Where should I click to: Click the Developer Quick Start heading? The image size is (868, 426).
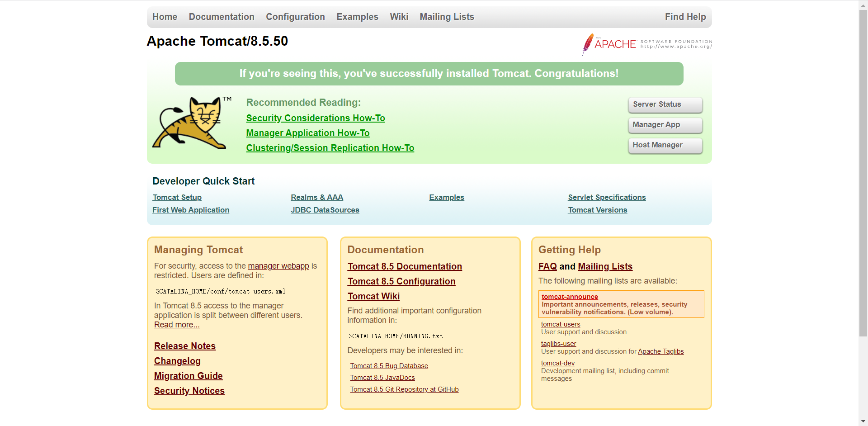(203, 181)
